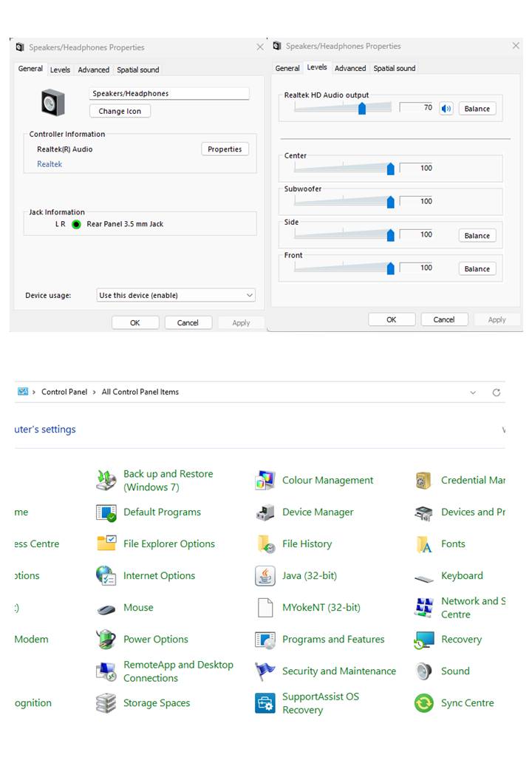This screenshot has width=532, height=769.
Task: Open the Sound control panel icon
Action: (424, 671)
